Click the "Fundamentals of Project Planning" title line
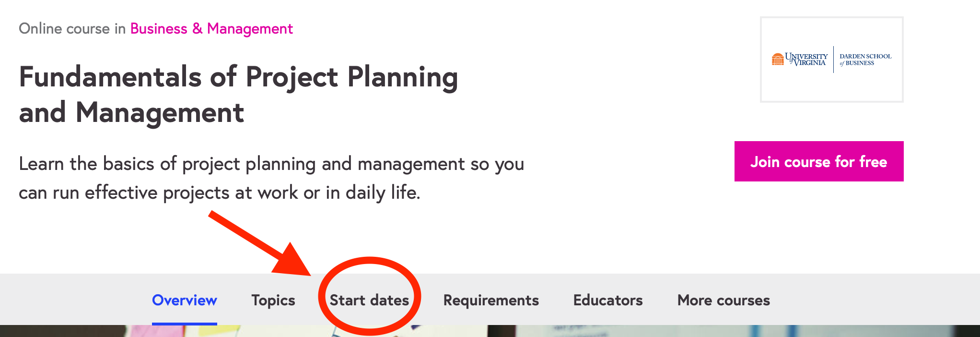This screenshot has width=980, height=337. (238, 77)
